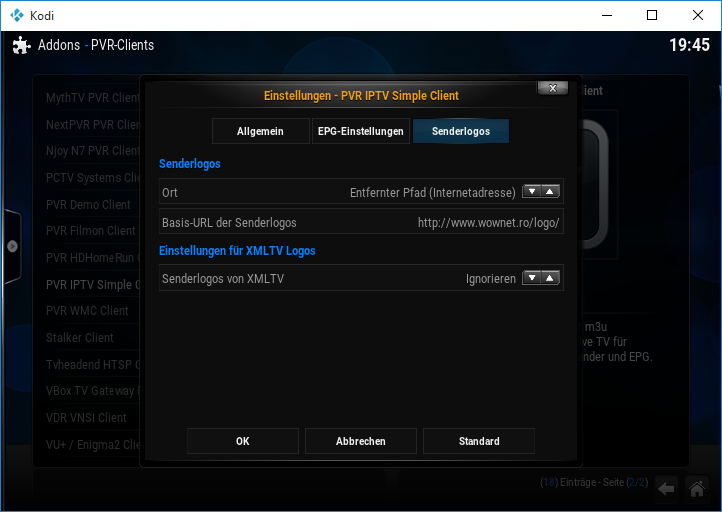Click the Addons puzzle icon
Viewport: 722px width, 512px height.
pyautogui.click(x=21, y=45)
